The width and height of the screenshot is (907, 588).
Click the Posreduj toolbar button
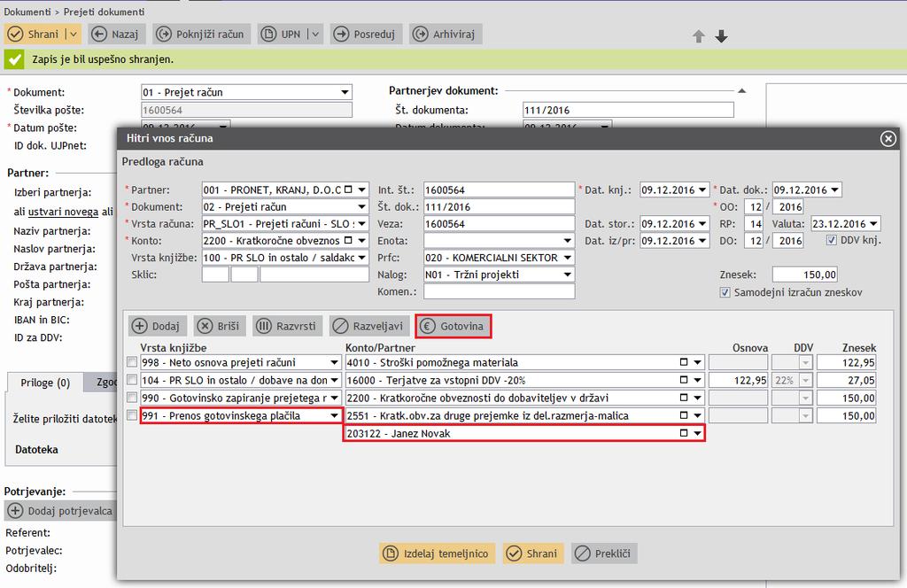366,35
